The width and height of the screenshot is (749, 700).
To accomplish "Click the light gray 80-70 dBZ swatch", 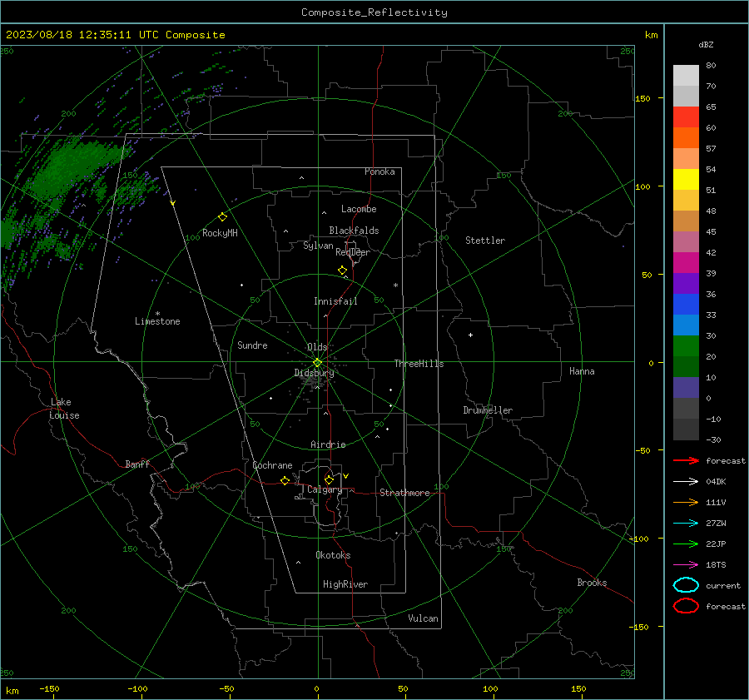I will 686,76.
